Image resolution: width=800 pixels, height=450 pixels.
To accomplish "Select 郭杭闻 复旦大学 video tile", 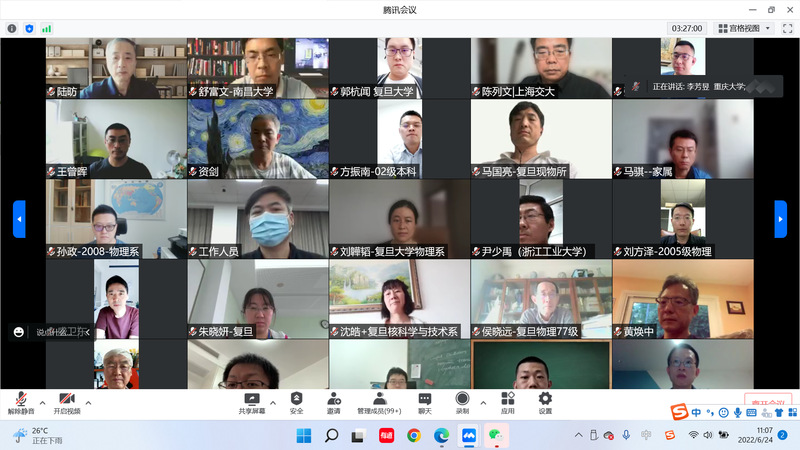I will (x=399, y=68).
